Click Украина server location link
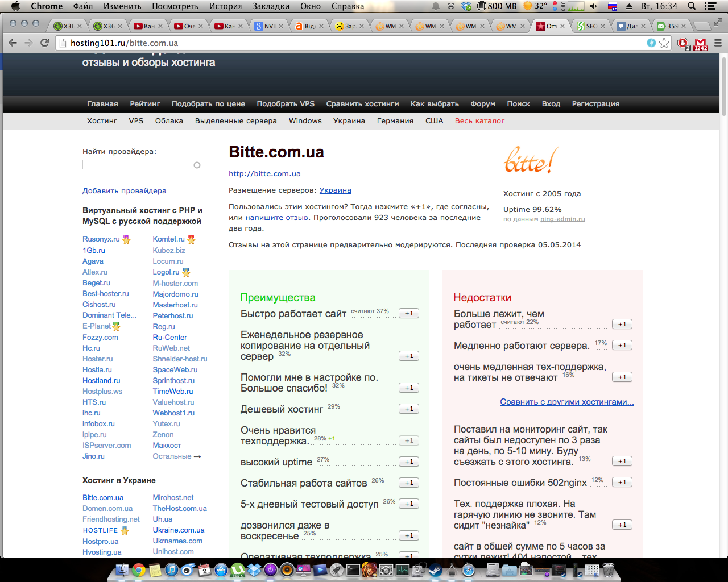The width and height of the screenshot is (728, 582). [x=335, y=190]
